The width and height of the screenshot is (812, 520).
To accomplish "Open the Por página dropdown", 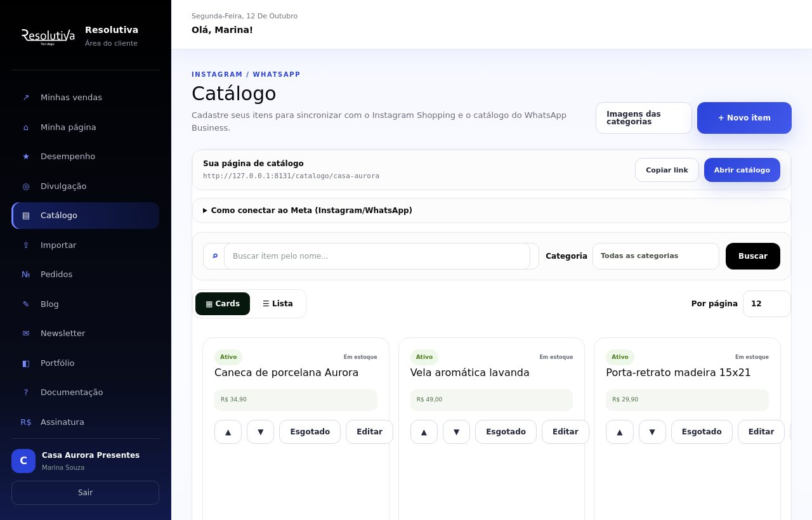I will pos(767,304).
